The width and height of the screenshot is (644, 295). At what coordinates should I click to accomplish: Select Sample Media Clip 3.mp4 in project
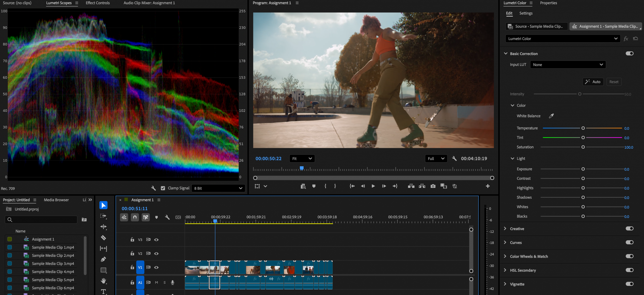pyautogui.click(x=53, y=264)
